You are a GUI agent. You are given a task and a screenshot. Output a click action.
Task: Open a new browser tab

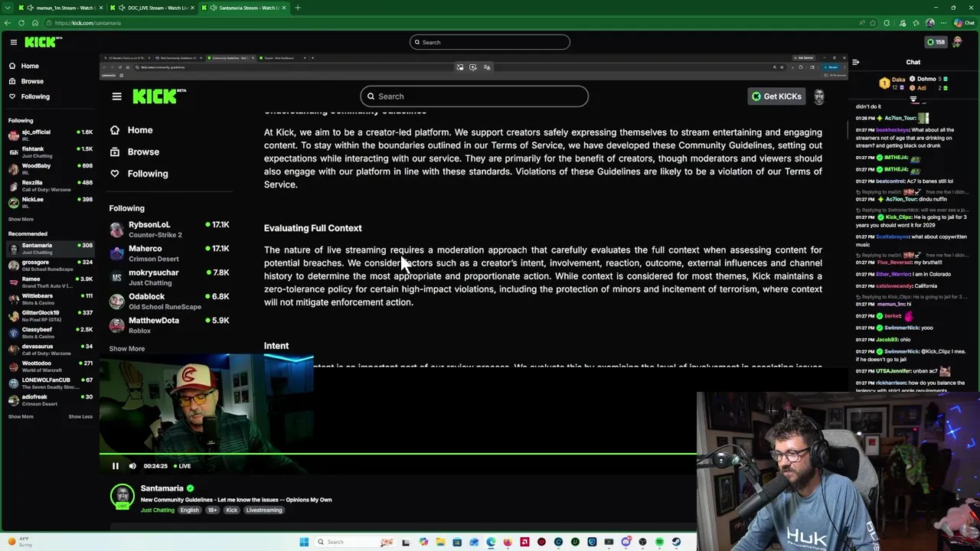(298, 8)
